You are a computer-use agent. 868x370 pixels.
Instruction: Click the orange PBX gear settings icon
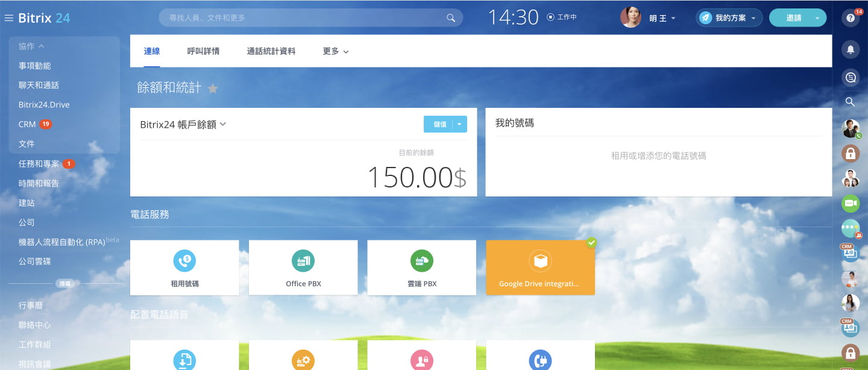click(303, 360)
